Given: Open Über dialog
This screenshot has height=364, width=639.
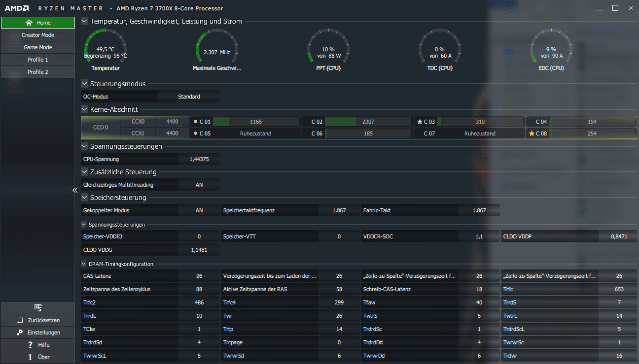Looking at the screenshot, I should coord(38,357).
